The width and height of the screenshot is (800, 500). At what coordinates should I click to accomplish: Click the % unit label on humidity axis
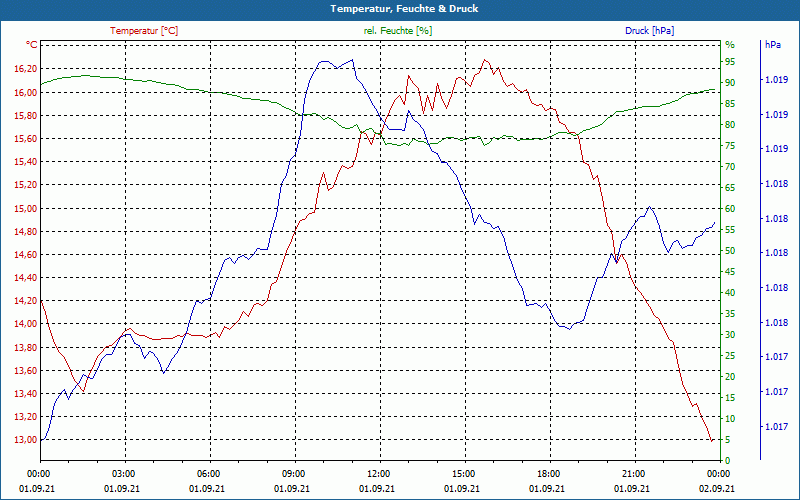pos(730,45)
